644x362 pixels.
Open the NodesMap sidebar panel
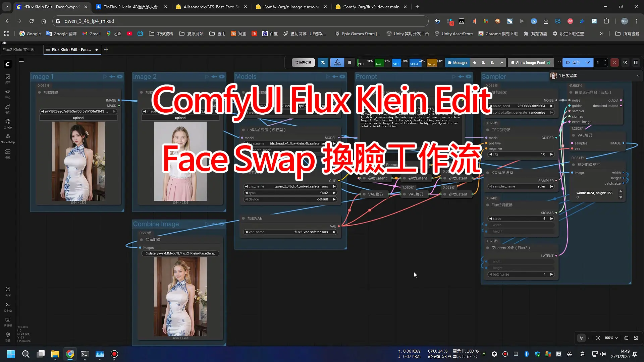pos(8,138)
